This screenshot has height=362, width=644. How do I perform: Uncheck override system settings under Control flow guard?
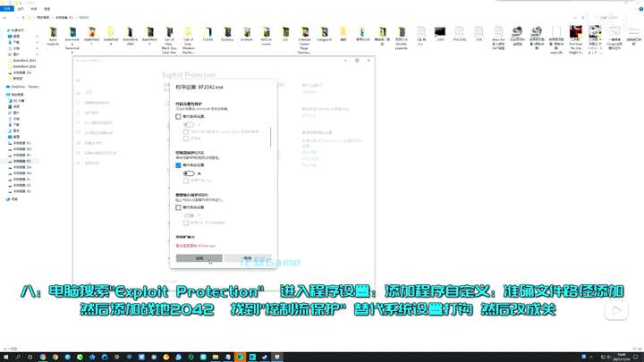click(x=178, y=165)
